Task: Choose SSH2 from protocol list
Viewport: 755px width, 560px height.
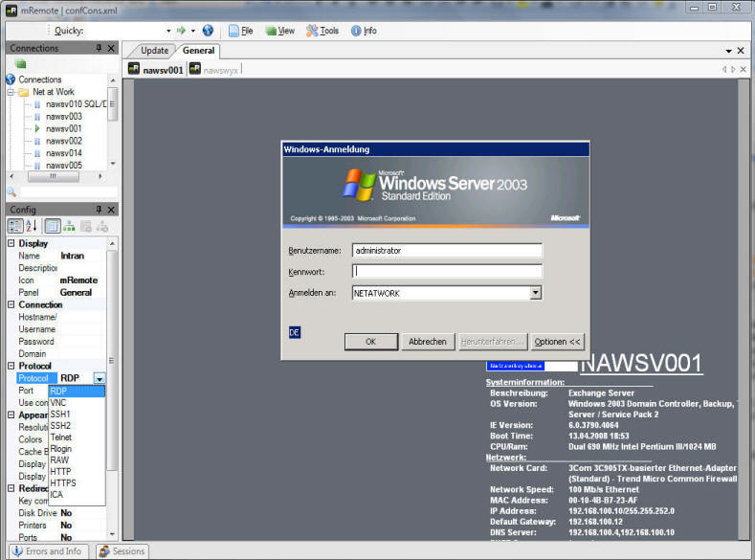Action: click(x=77, y=426)
